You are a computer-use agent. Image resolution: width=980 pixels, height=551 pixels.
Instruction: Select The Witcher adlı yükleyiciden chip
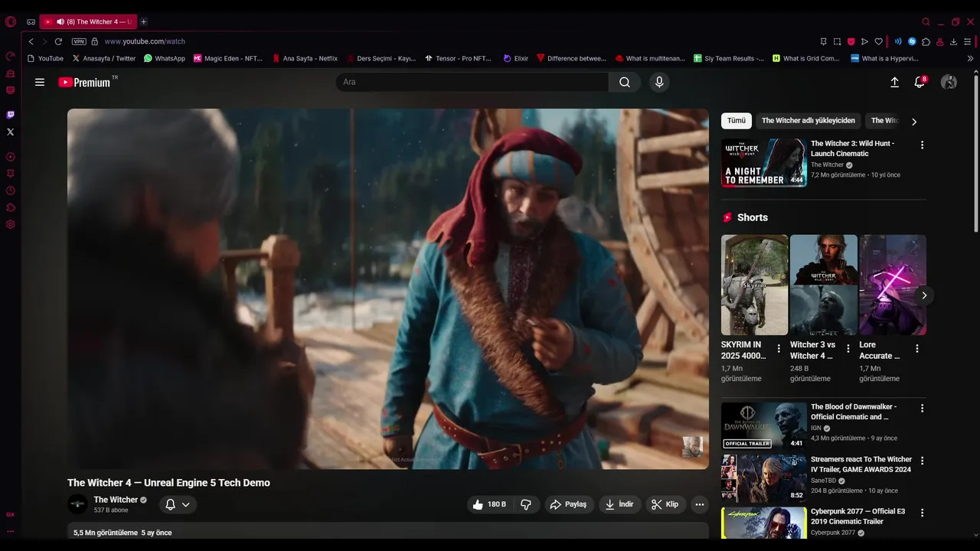coord(808,121)
